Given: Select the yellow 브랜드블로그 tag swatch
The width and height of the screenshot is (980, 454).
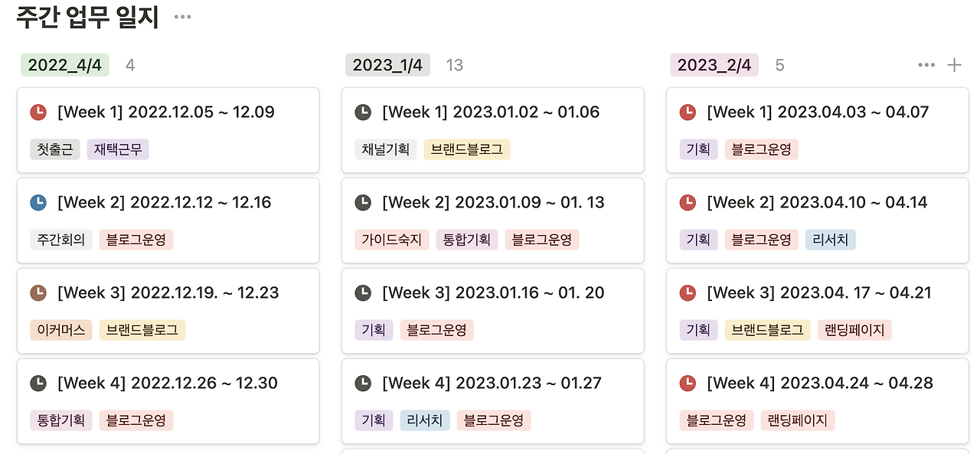Looking at the screenshot, I should [467, 149].
